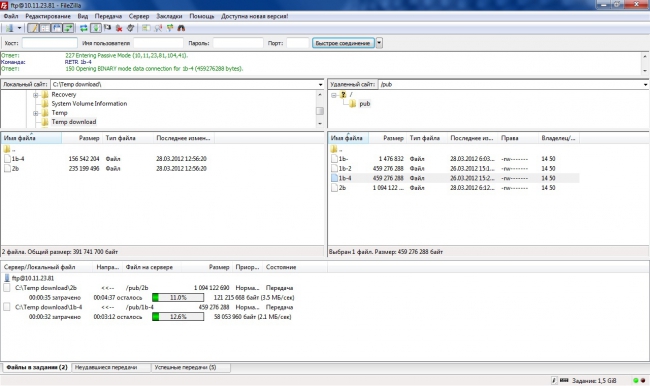This screenshot has height=386, width=650.
Task: Disconnect from server icon with red X
Action: click(x=119, y=28)
